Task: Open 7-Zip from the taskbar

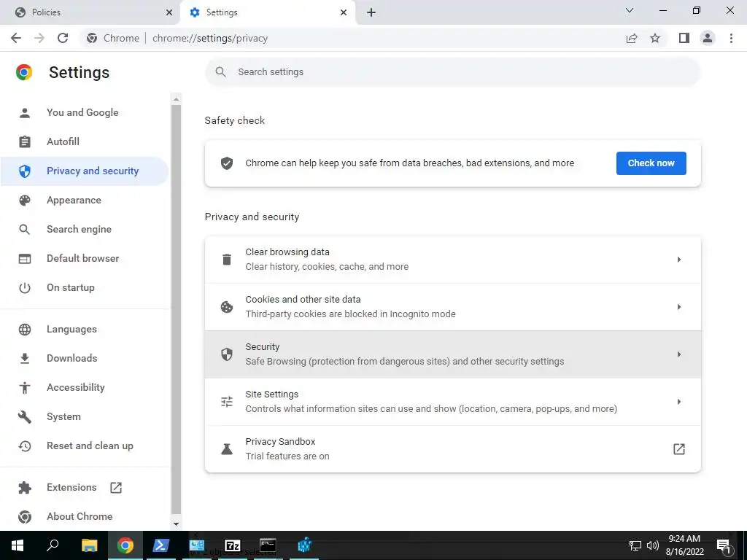Action: pyautogui.click(x=233, y=545)
